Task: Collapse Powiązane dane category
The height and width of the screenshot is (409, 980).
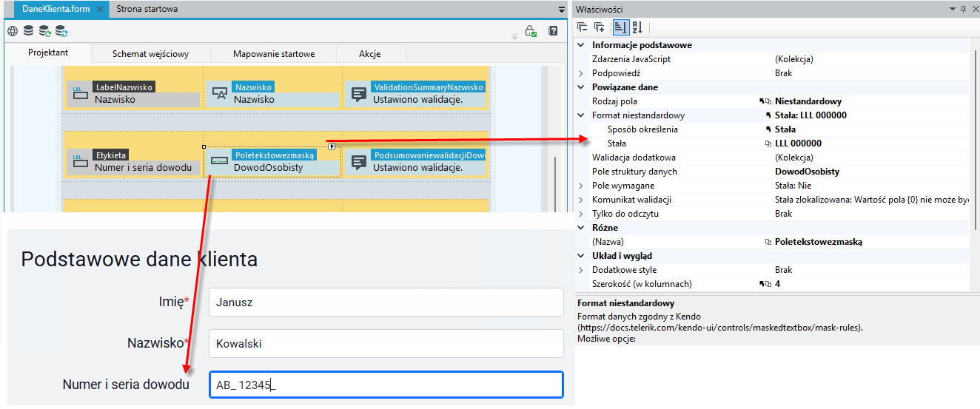Action: coord(581,87)
